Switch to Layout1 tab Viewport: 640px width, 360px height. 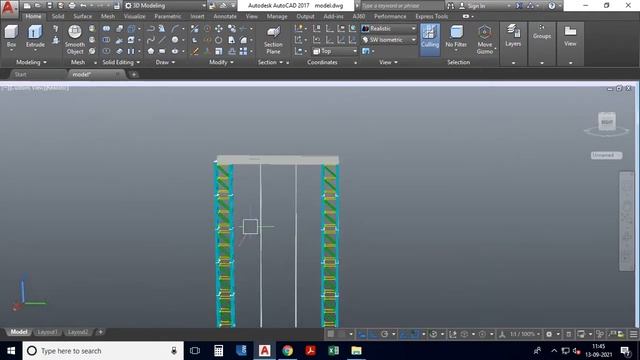coord(47,332)
